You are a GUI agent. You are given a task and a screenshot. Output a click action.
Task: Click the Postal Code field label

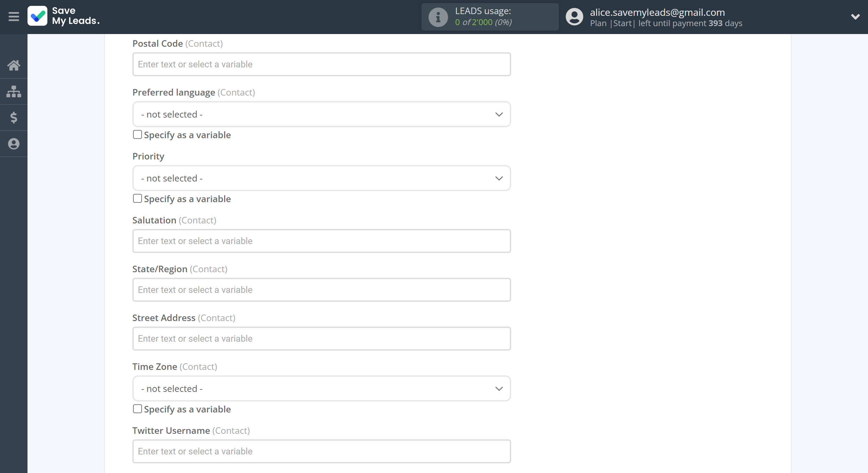177,44
